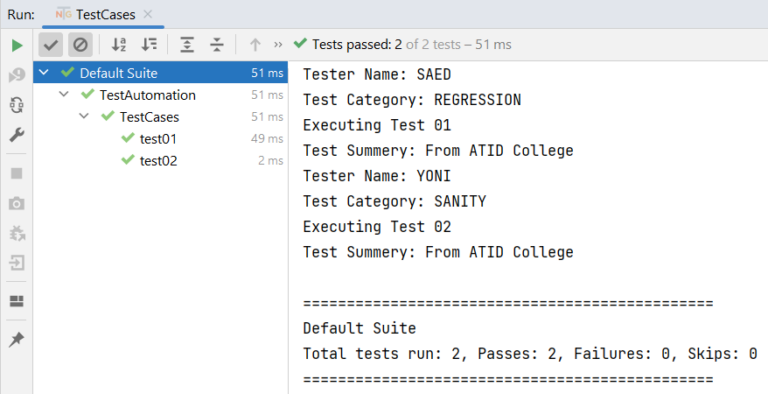Click the 'Total tests run: 2' summary line
768x394 pixels.
(530, 353)
